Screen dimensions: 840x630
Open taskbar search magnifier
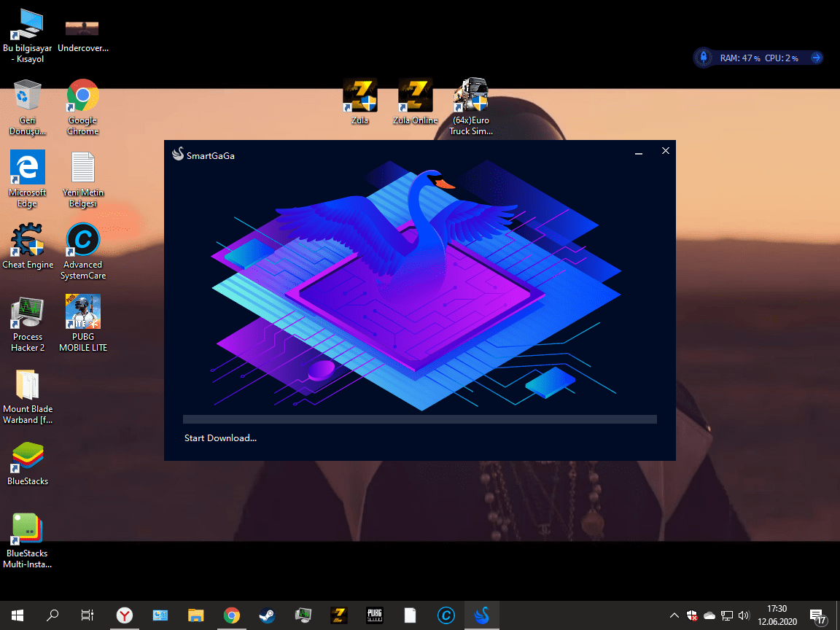(52, 615)
